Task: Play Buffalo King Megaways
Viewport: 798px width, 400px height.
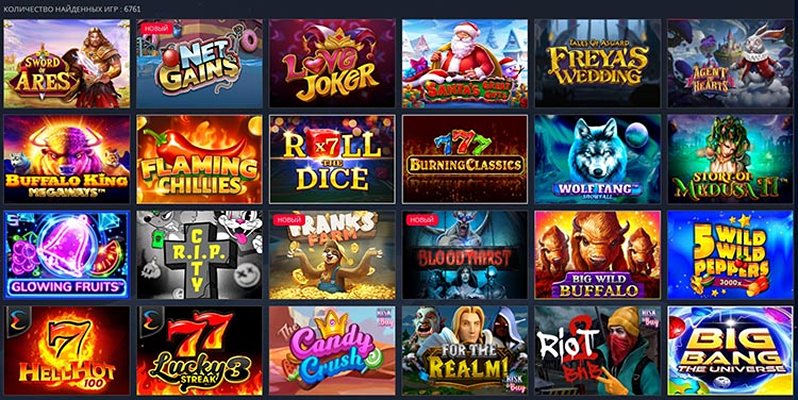Action: point(67,159)
